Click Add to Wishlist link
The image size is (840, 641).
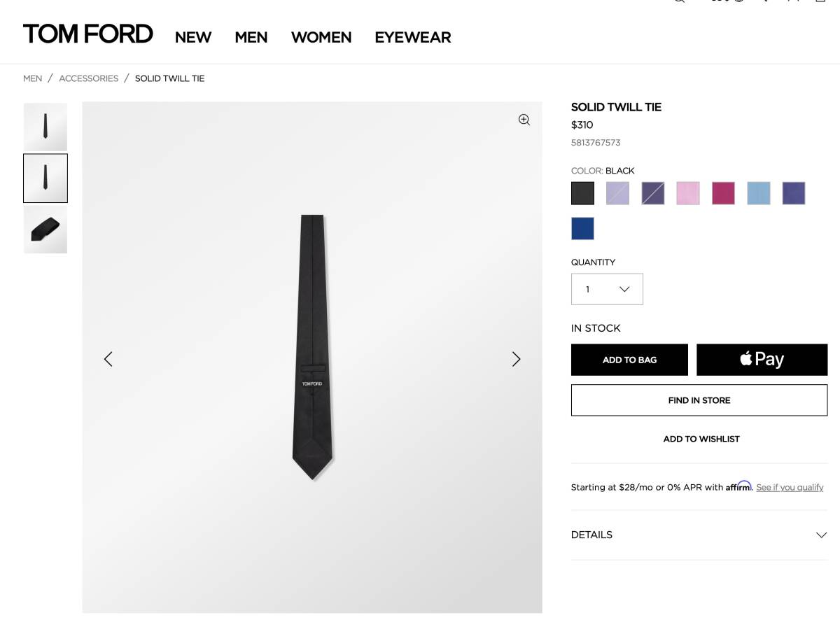[x=701, y=439]
